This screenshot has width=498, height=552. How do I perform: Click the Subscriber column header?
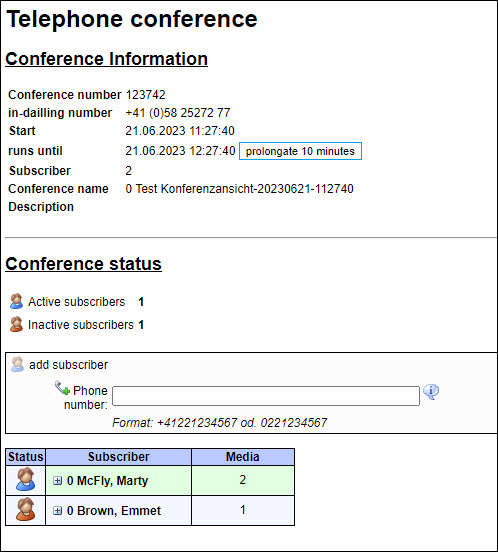pyautogui.click(x=119, y=457)
